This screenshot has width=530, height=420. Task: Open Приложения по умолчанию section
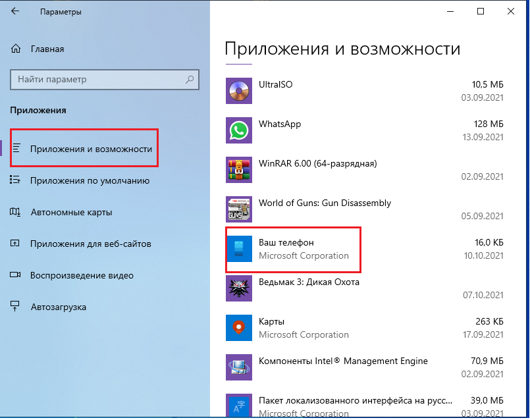tap(90, 180)
